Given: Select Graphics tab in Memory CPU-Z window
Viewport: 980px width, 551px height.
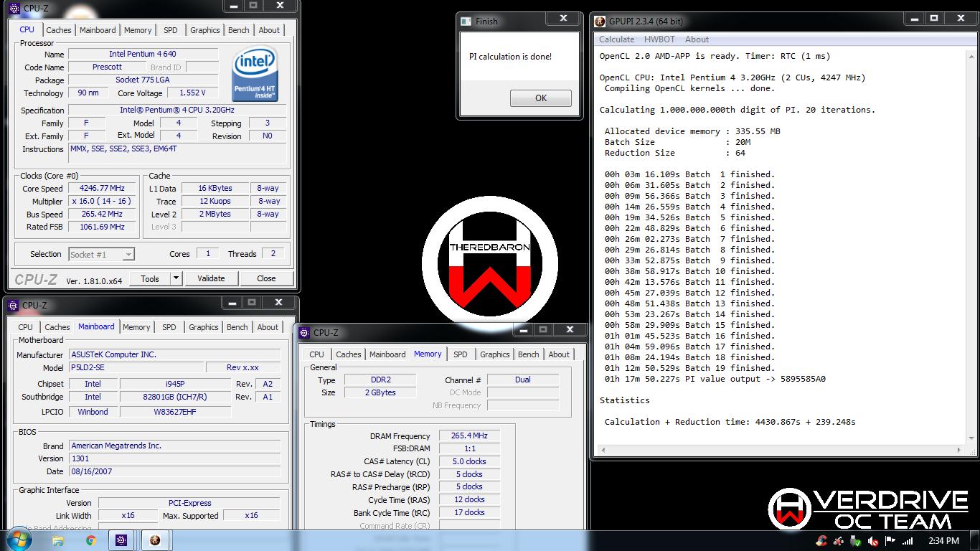Looking at the screenshot, I should click(x=495, y=354).
